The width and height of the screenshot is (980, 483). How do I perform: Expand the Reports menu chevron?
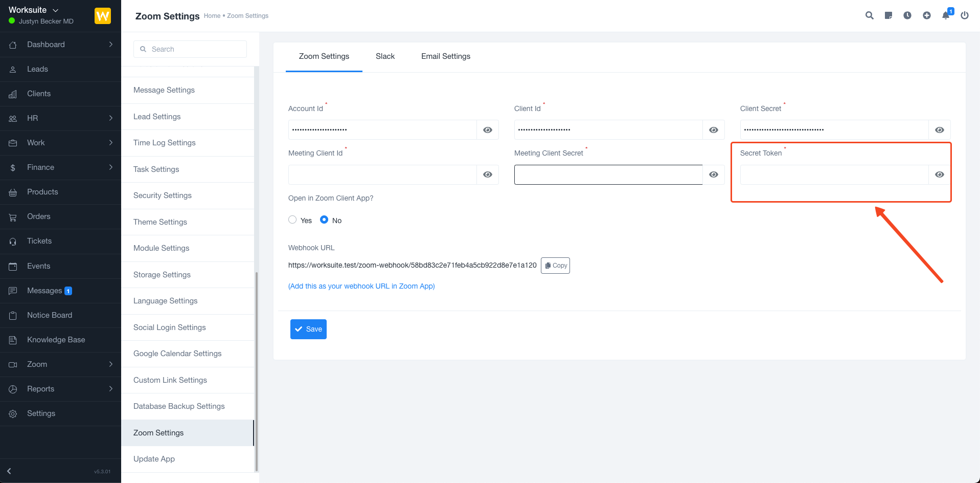[111, 389]
